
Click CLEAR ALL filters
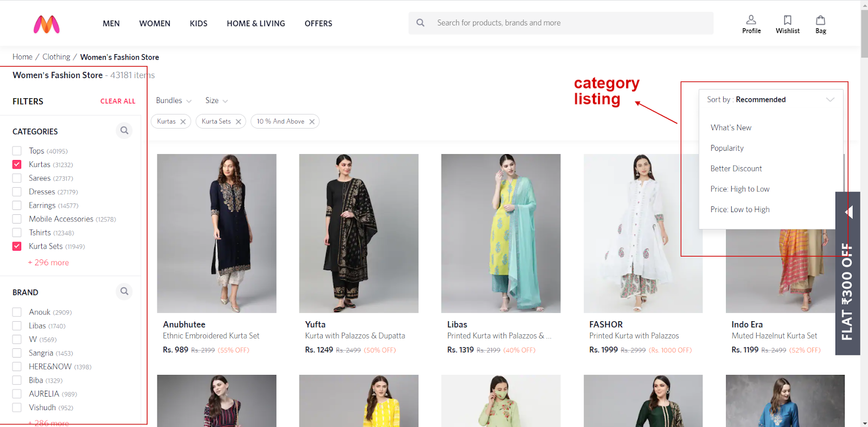pos(118,101)
